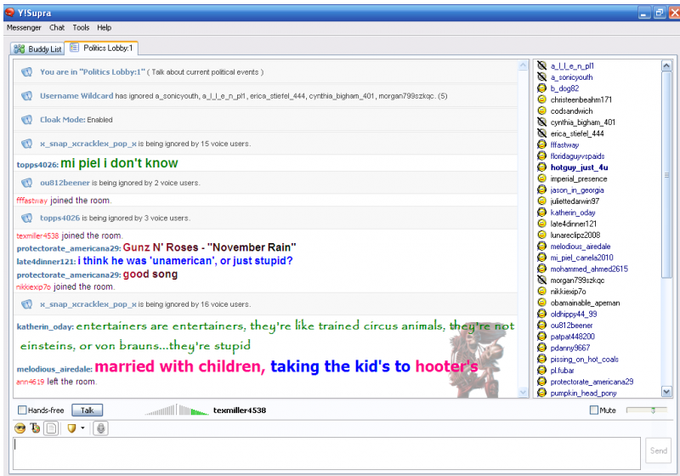Open the Chat menu
680x476 pixels.
pyautogui.click(x=57, y=27)
